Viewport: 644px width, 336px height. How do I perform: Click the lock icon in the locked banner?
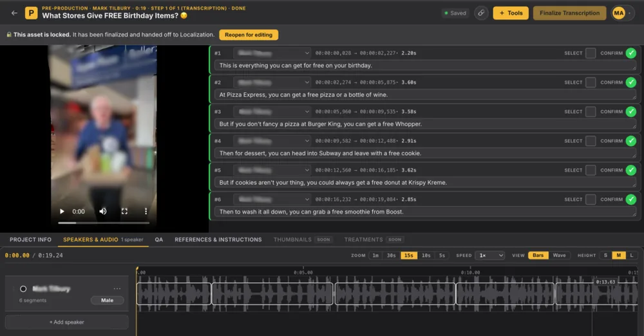coord(9,35)
